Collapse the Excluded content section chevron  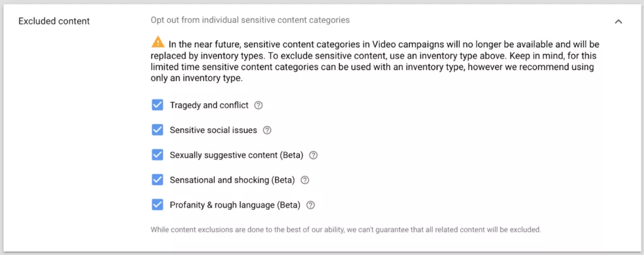coord(618,21)
